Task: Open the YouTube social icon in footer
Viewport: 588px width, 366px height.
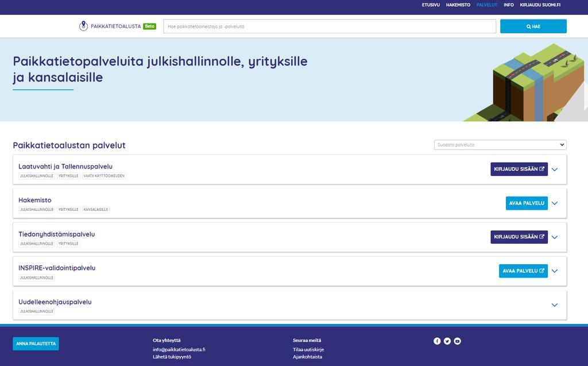Action: [x=457, y=341]
